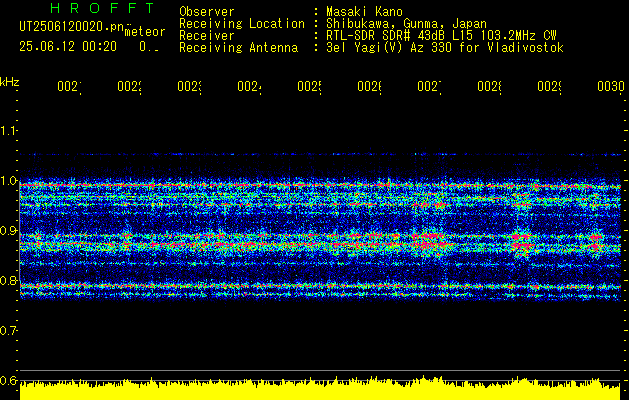Click the Receiving Antenna label
Image resolution: width=629 pixels, height=400 pixels.
tap(238, 48)
